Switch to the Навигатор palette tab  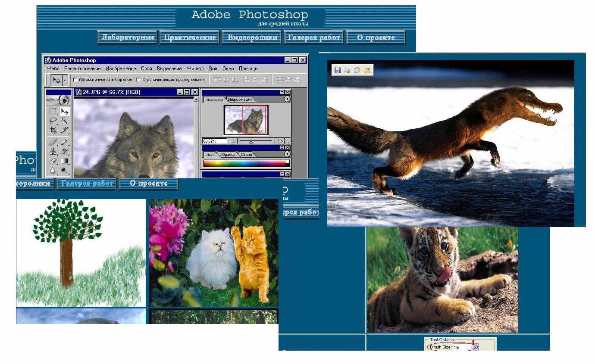[214, 100]
